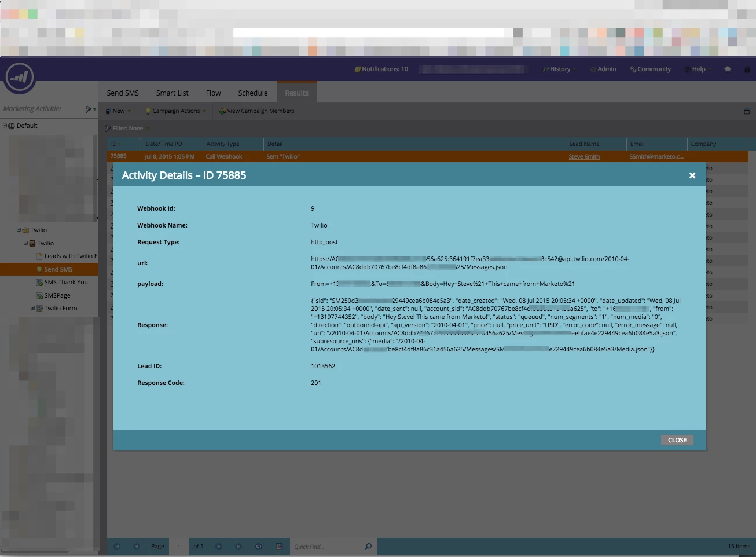Sort by Date/Time PDT column header

pos(172,144)
